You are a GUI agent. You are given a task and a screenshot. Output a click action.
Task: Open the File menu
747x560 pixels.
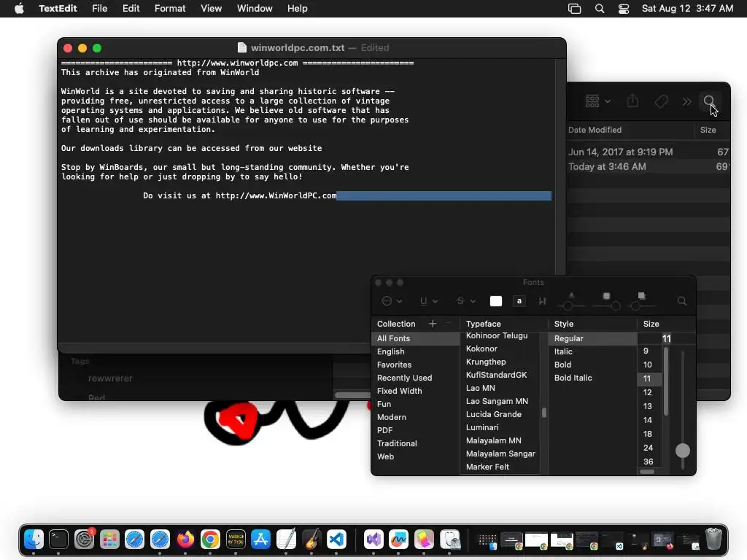[99, 9]
